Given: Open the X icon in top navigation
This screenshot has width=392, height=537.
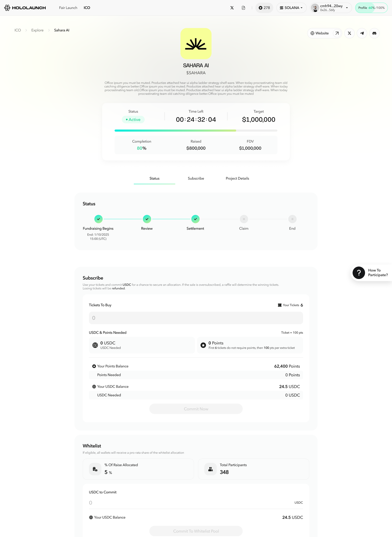Looking at the screenshot, I should pos(232,8).
